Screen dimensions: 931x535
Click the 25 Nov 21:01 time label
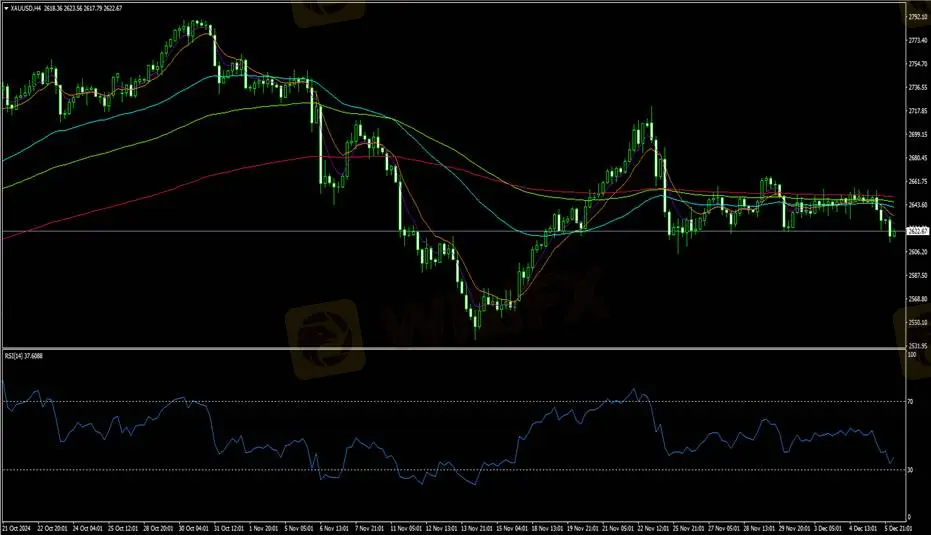pos(691,528)
